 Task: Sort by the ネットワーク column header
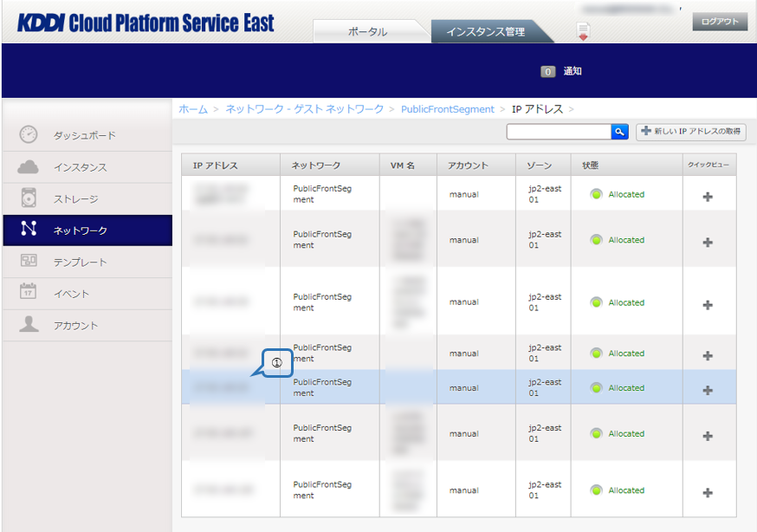point(330,165)
